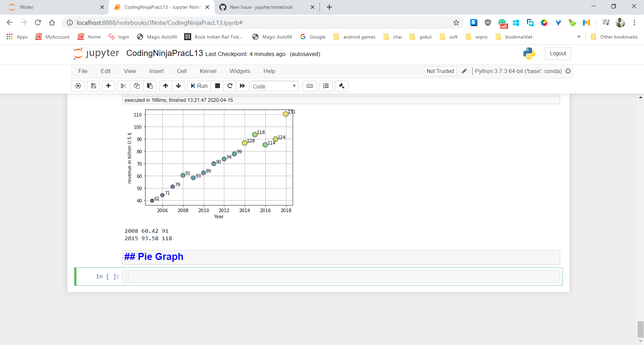The height and width of the screenshot is (345, 644).
Task: Click into the empty code cell input
Action: click(x=344, y=276)
